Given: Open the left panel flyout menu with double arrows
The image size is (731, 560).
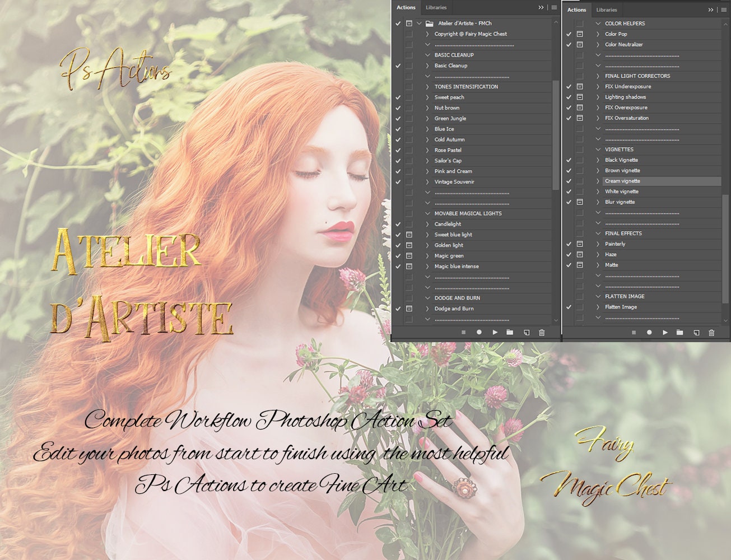Looking at the screenshot, I should (541, 7).
